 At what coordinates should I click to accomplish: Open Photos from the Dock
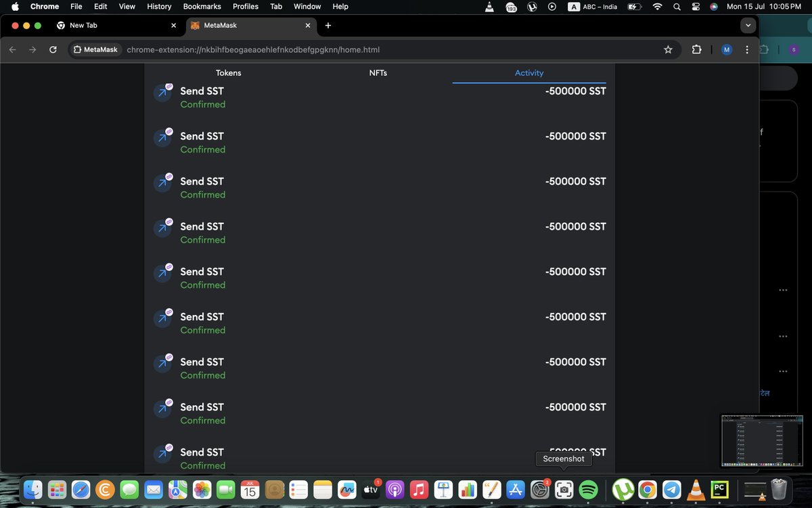point(202,489)
